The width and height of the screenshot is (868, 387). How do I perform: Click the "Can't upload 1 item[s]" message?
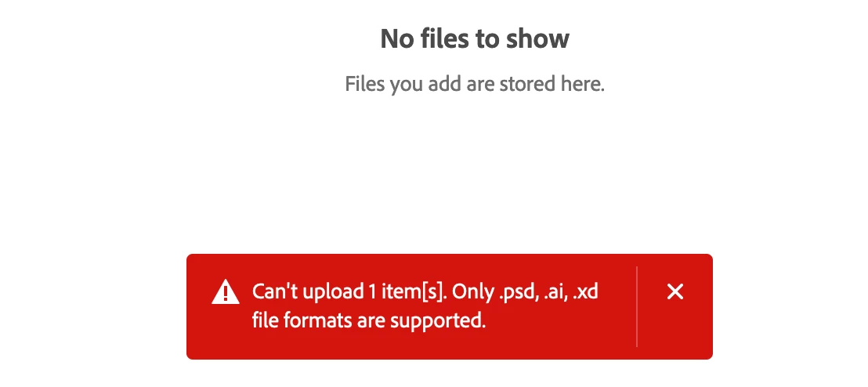[x=349, y=291]
